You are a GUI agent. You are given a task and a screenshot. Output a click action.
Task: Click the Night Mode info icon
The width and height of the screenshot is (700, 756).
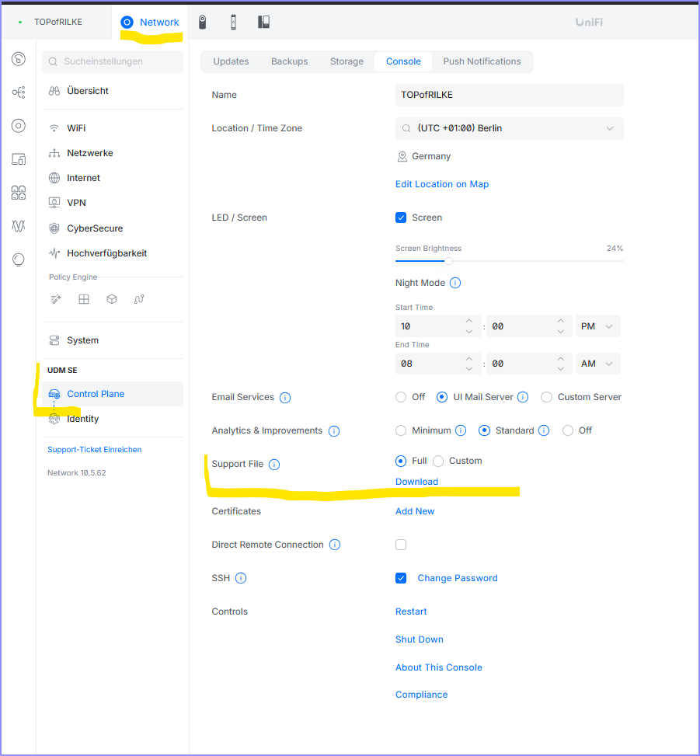(455, 283)
